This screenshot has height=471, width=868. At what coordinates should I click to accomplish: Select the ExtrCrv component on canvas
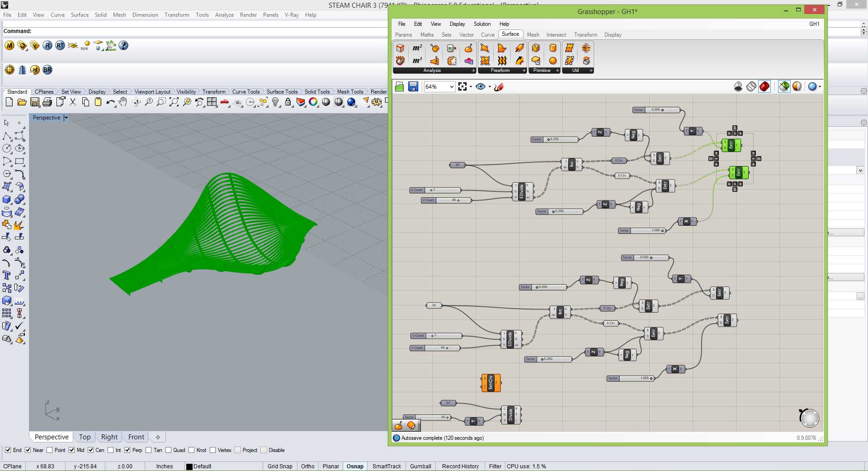[491, 383]
